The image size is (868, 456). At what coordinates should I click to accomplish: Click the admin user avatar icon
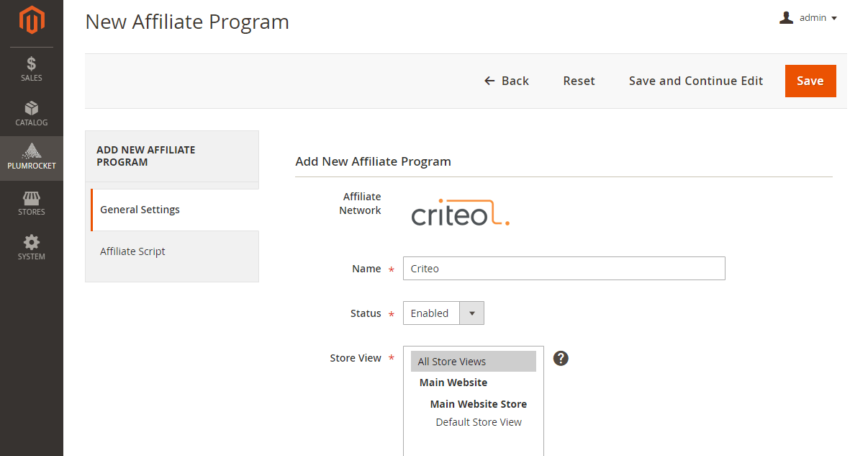pos(786,17)
